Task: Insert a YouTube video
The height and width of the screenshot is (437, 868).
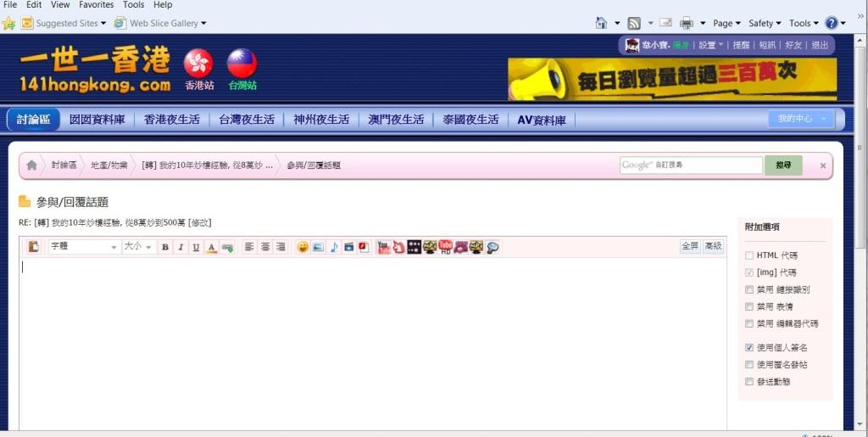Action: (x=383, y=247)
